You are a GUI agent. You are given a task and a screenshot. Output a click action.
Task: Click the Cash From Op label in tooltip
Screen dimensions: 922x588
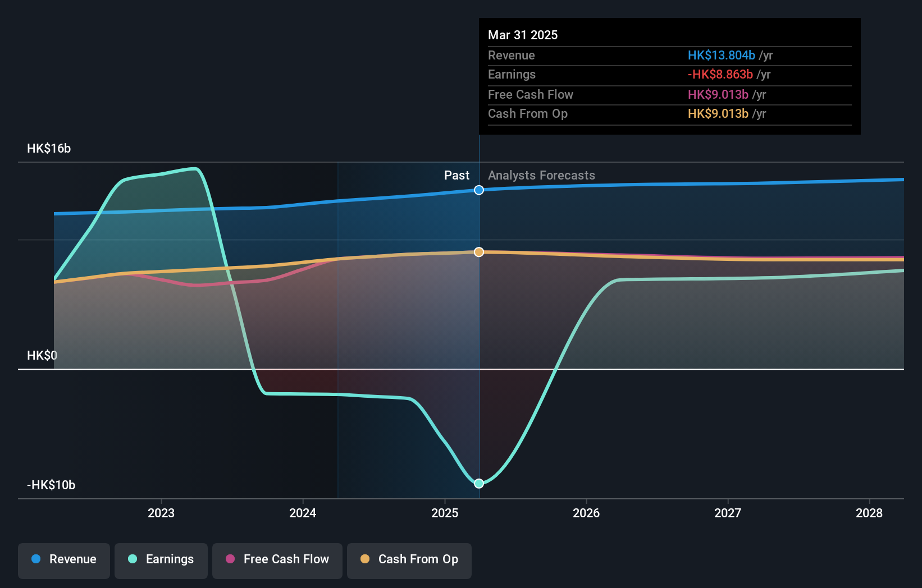[528, 113]
